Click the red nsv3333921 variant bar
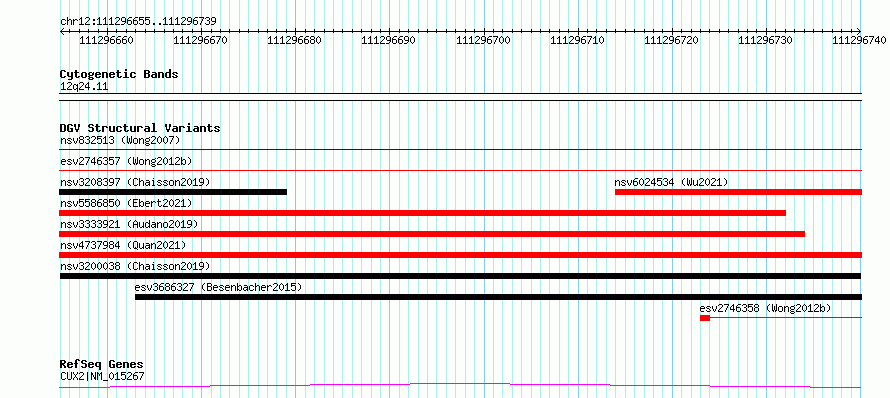 point(432,234)
